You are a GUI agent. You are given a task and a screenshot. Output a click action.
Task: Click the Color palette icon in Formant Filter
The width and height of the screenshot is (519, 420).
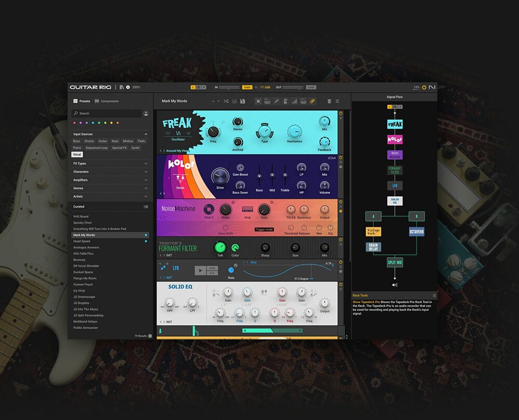coord(235,248)
